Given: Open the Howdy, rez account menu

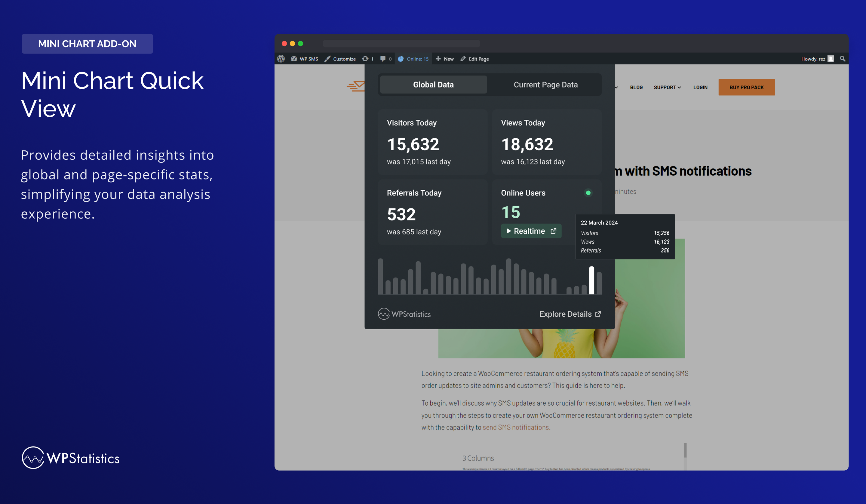Looking at the screenshot, I should (817, 59).
